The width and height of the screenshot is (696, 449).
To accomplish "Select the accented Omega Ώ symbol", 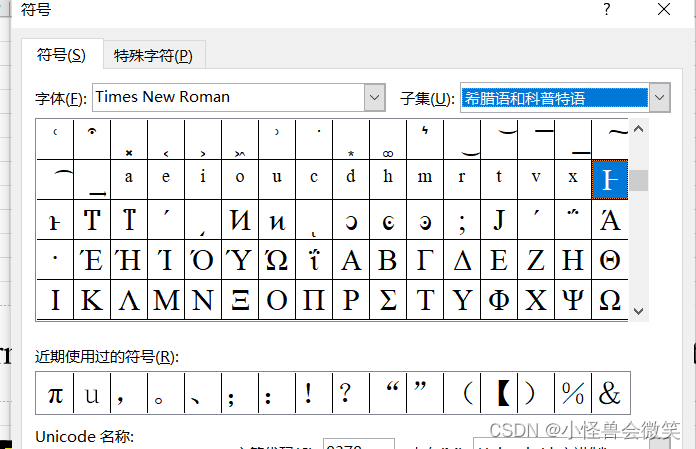I will (277, 260).
